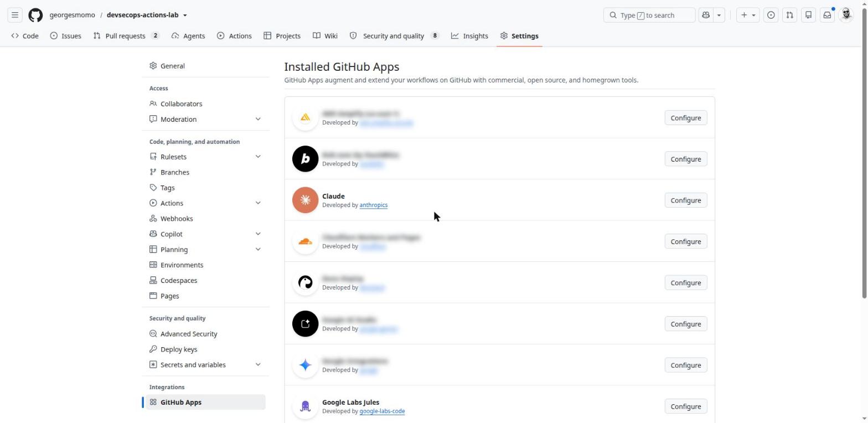Configure the Google Labs Jules app
The width and height of the screenshot is (868, 423).
(x=685, y=406)
